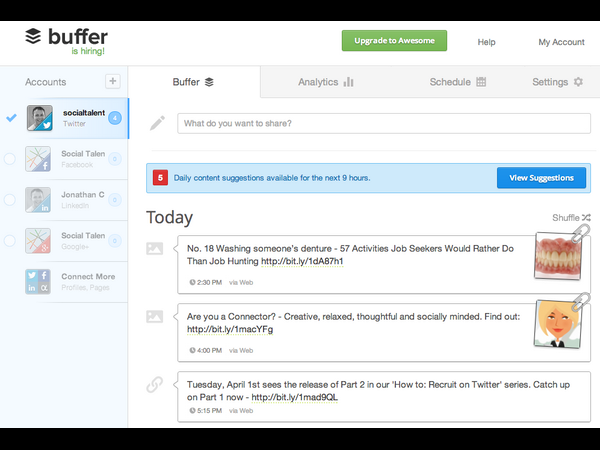Click the image icon beside the denture post

click(x=155, y=248)
